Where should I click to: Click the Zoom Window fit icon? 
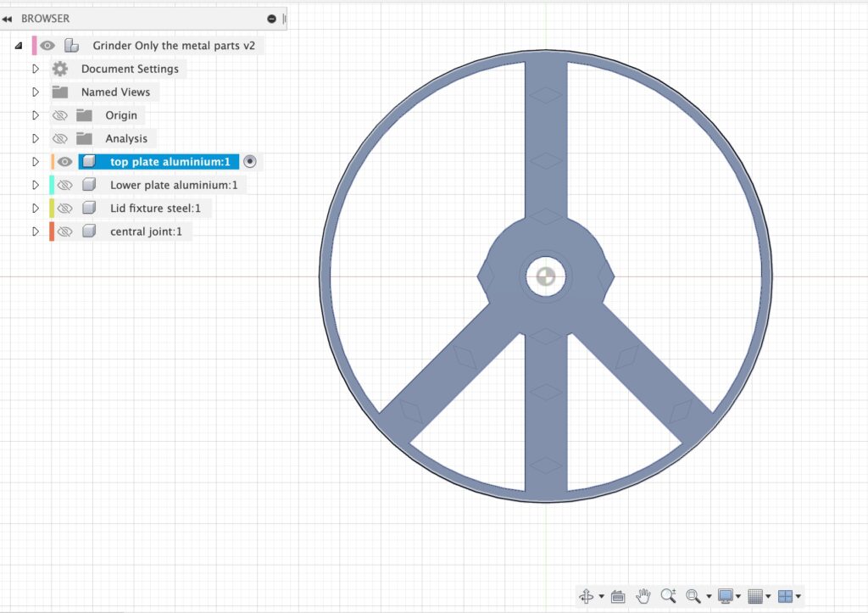click(693, 596)
